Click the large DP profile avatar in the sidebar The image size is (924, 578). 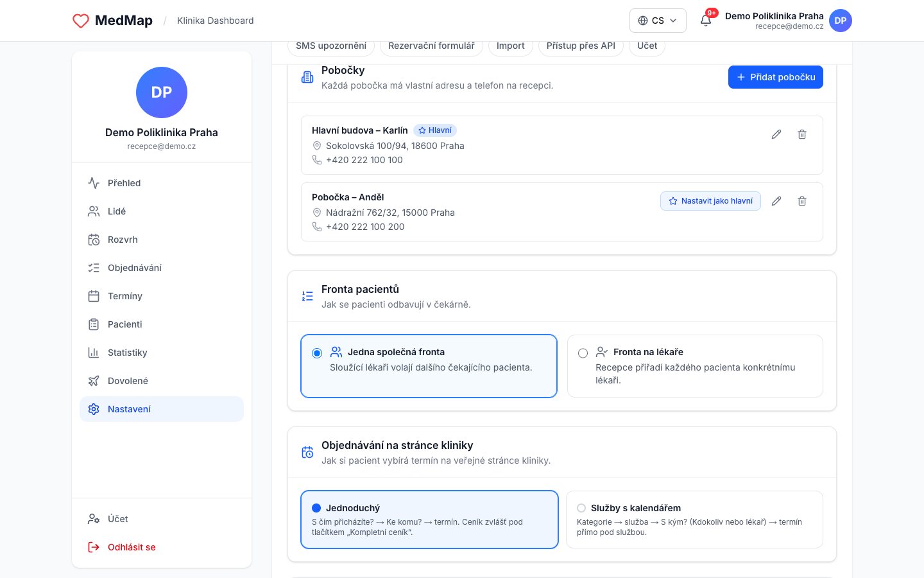tap(162, 92)
